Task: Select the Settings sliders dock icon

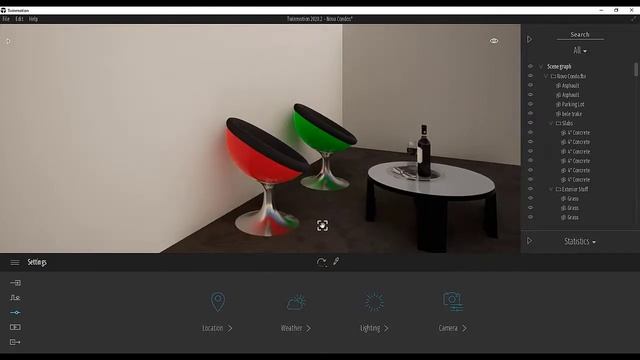Action: tap(15, 312)
